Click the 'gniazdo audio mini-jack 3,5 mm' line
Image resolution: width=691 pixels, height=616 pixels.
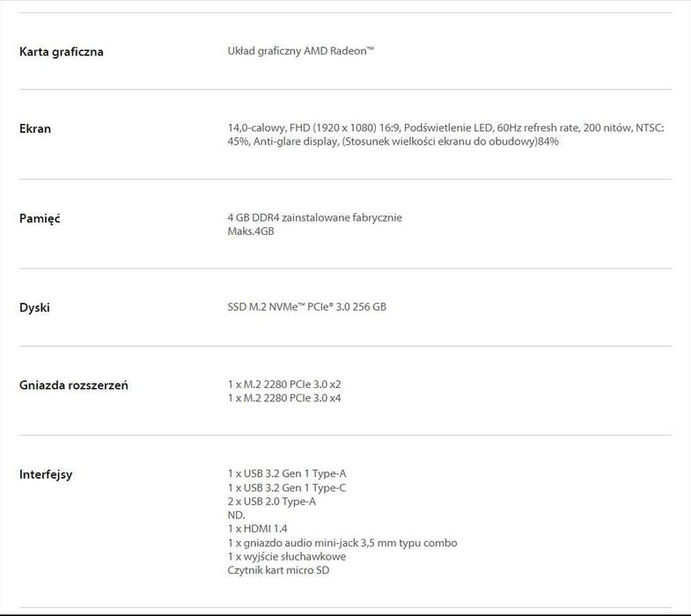pyautogui.click(x=342, y=543)
